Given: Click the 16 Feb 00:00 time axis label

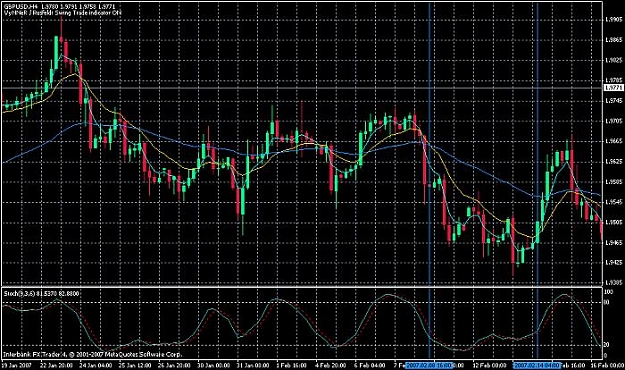Looking at the screenshot, I should coord(607,365).
